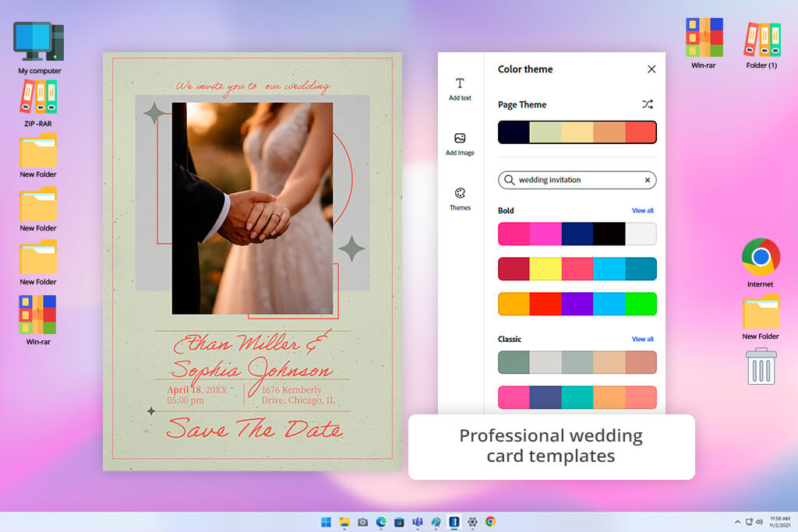Open the Themes palette tool
798x532 pixels.
pyautogui.click(x=460, y=199)
